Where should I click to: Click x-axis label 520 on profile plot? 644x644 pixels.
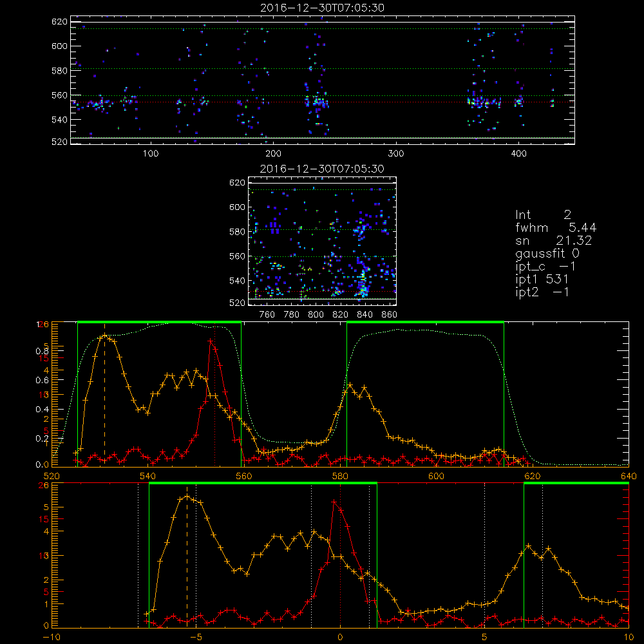(52, 476)
